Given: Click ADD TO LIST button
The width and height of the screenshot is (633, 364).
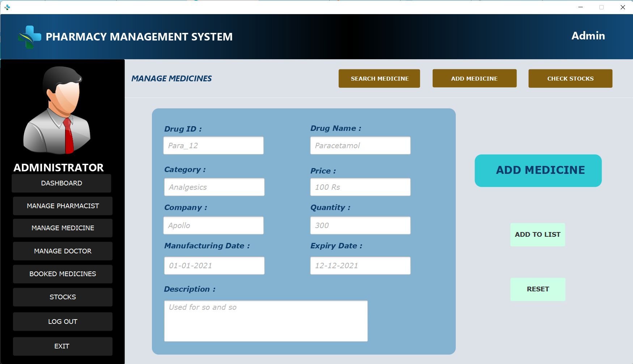Looking at the screenshot, I should [538, 235].
